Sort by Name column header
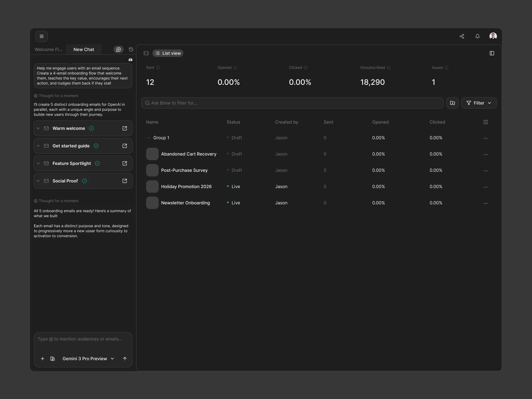 (152, 122)
